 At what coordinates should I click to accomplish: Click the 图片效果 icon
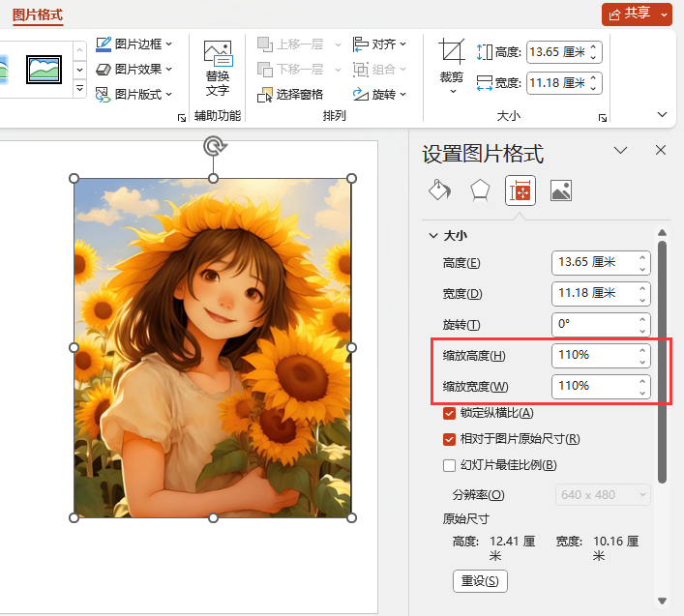tap(103, 69)
